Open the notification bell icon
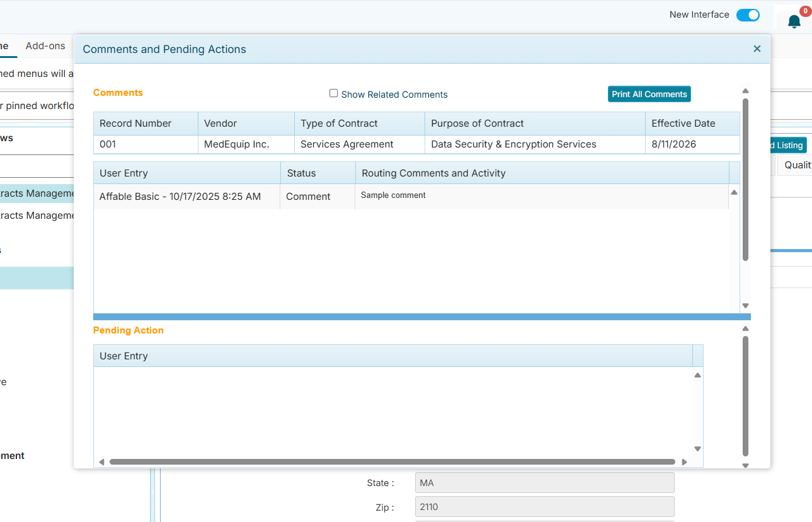812x522 pixels. coord(794,22)
